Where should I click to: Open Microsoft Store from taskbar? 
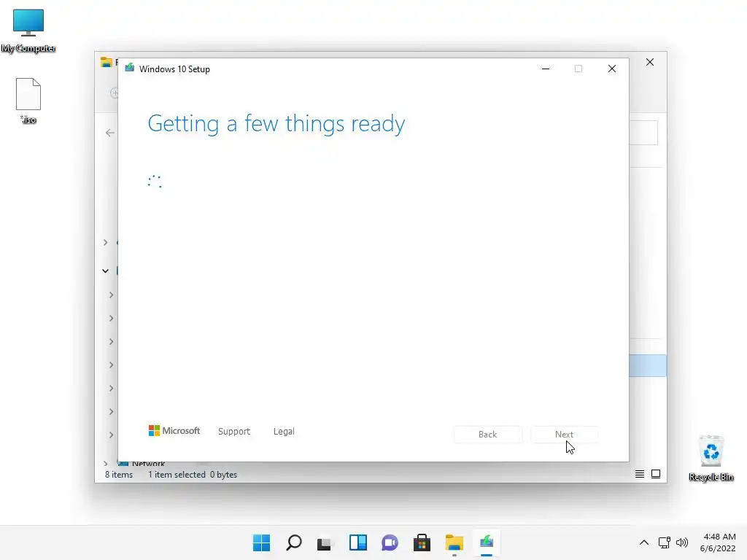(x=422, y=542)
